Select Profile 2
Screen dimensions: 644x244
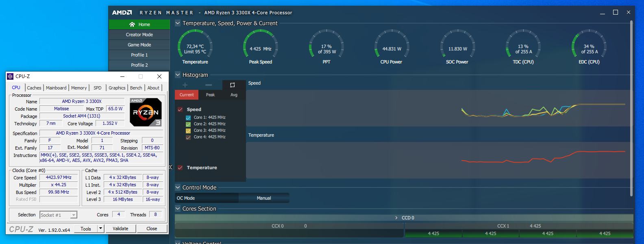(x=139, y=65)
